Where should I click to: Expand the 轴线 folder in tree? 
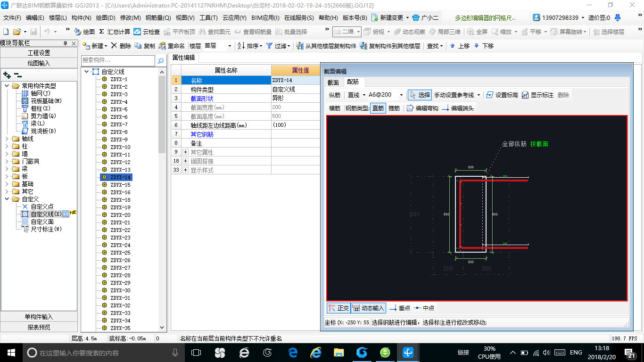click(7, 139)
